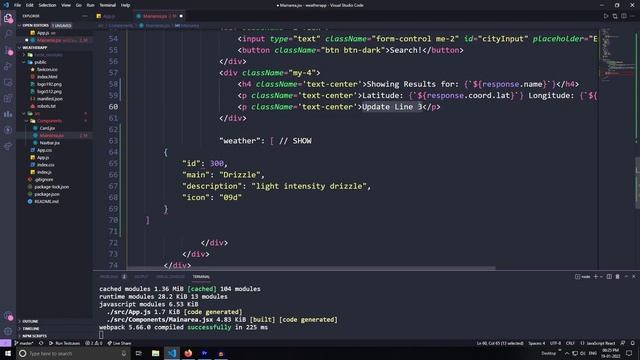
Task: Open the Extensions view
Action: point(8,98)
